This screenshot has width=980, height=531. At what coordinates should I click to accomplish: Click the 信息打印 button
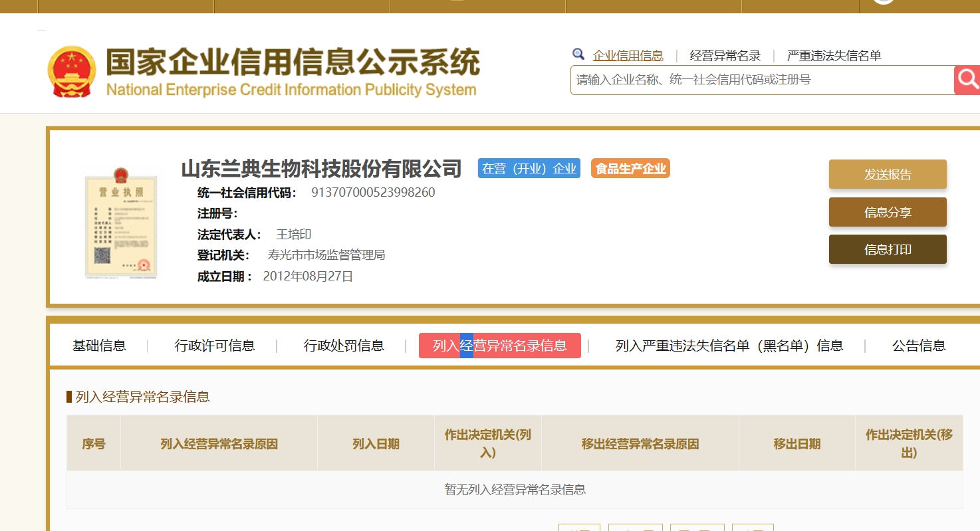[x=888, y=249]
